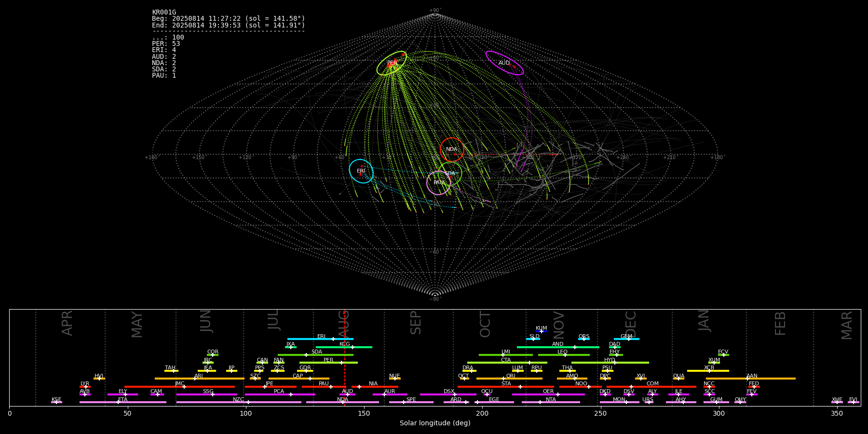
Task: Click the 150 tick on solar longitude axis
Action: click(364, 413)
